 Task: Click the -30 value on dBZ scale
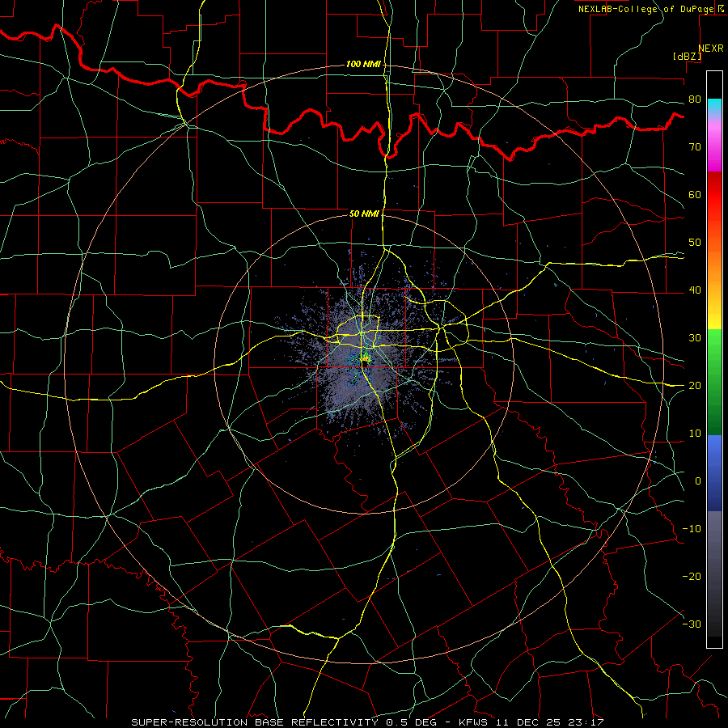[692, 625]
